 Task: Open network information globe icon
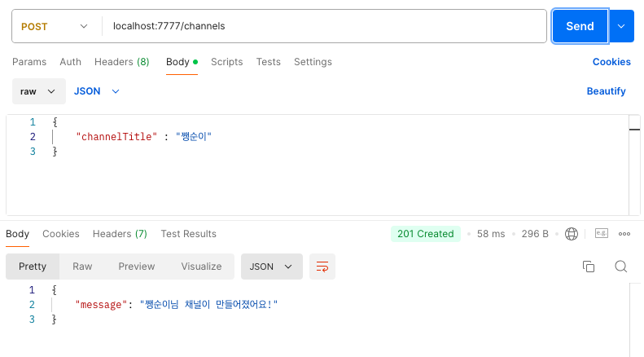(x=572, y=234)
